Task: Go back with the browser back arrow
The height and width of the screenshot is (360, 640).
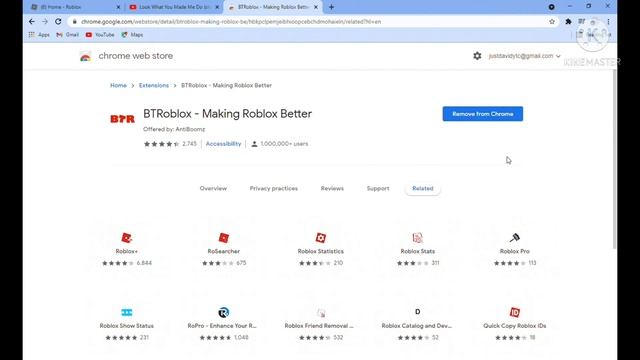Action: [x=32, y=22]
